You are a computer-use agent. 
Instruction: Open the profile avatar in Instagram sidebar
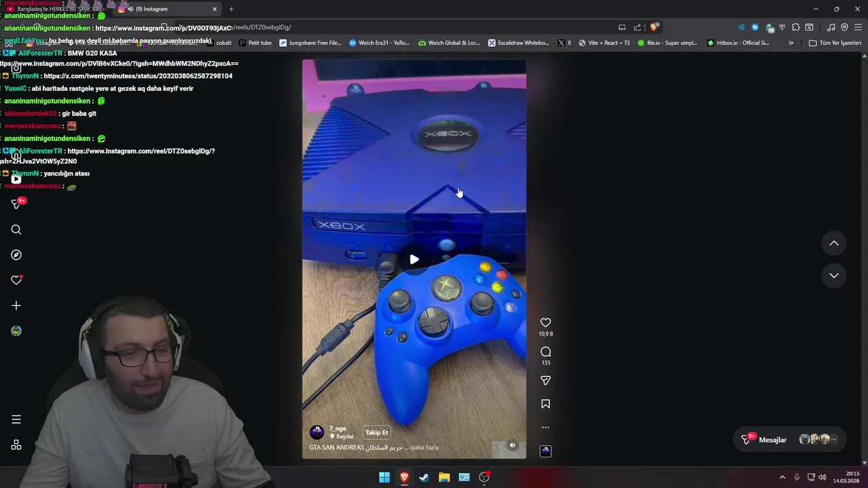(16, 331)
